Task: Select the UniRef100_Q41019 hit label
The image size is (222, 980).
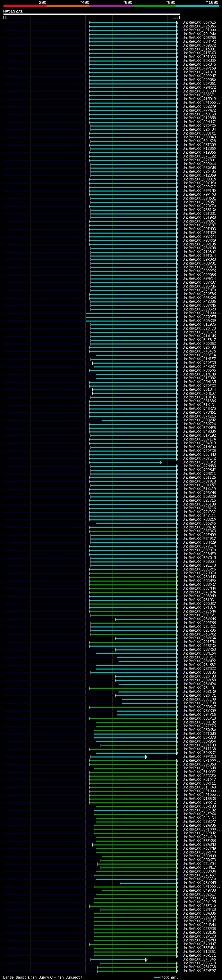Action: [x=199, y=72]
